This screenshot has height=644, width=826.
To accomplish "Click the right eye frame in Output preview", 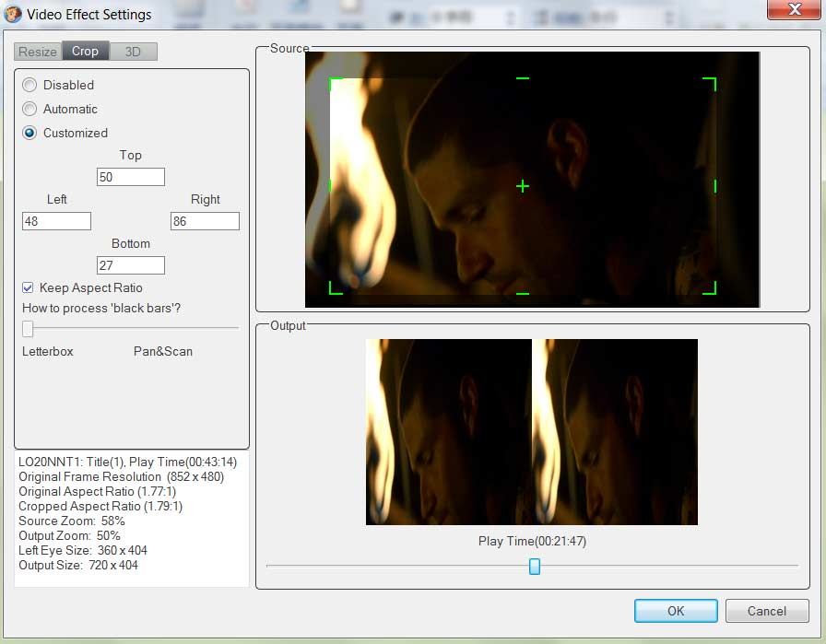I will [615, 432].
